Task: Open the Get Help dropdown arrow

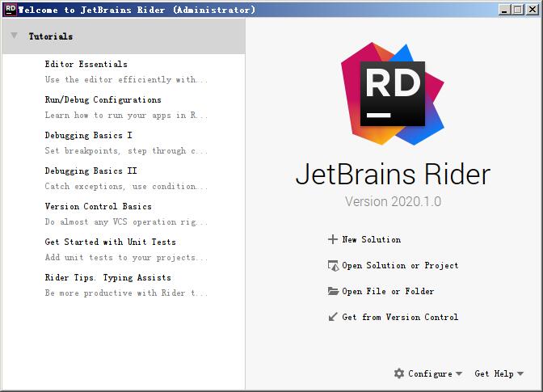Action: click(520, 373)
